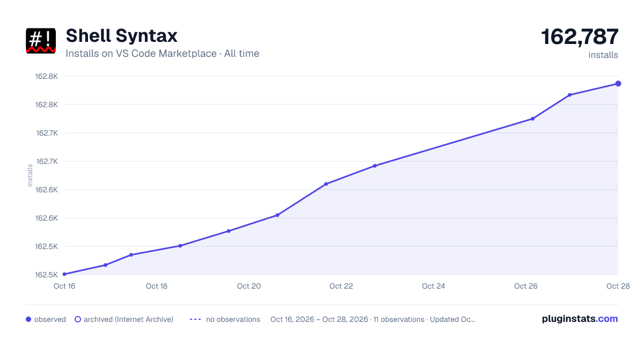Select the data point just before Oct 22
This screenshot has height=338, width=644.
(326, 184)
